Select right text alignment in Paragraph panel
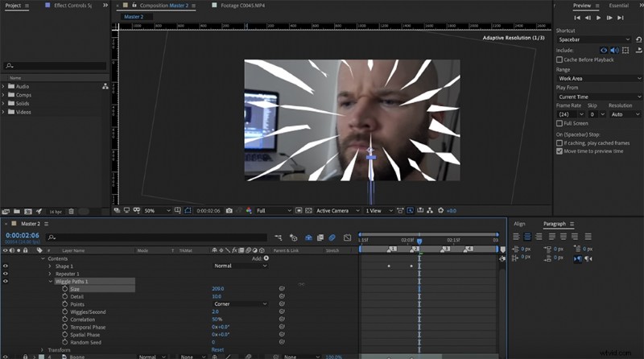Screen dimensions: 644x359 539,237
